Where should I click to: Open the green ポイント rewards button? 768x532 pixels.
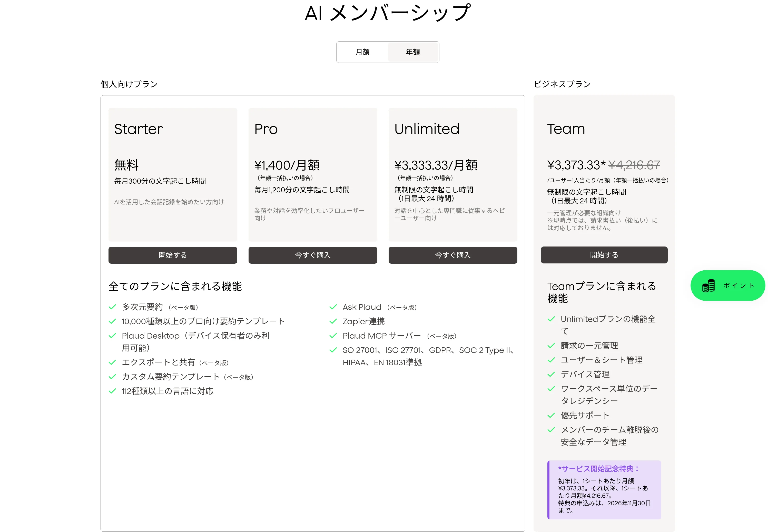(x=728, y=285)
